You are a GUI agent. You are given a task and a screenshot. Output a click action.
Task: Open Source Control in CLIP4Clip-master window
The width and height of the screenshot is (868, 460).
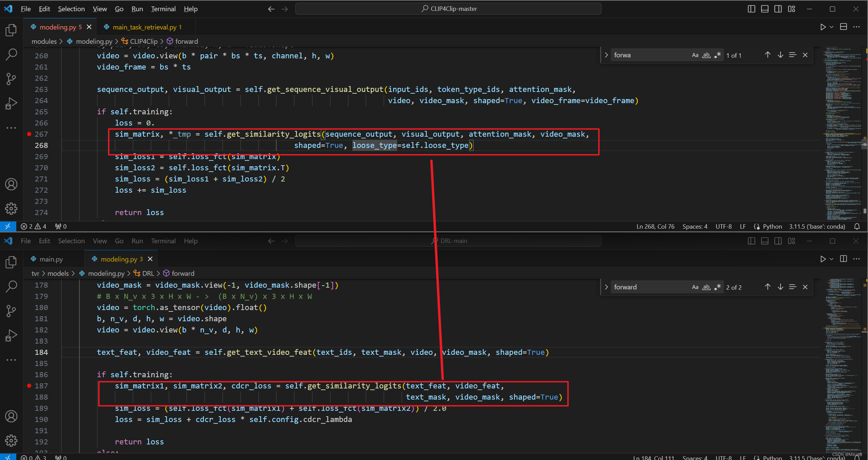tap(11, 79)
